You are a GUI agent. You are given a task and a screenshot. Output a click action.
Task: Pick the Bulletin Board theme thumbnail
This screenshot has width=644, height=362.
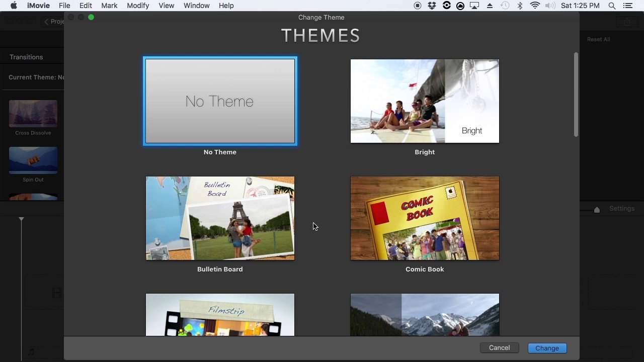(220, 218)
